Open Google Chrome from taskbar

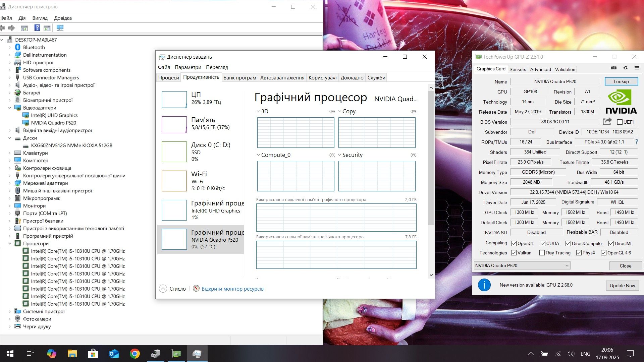coord(135,354)
